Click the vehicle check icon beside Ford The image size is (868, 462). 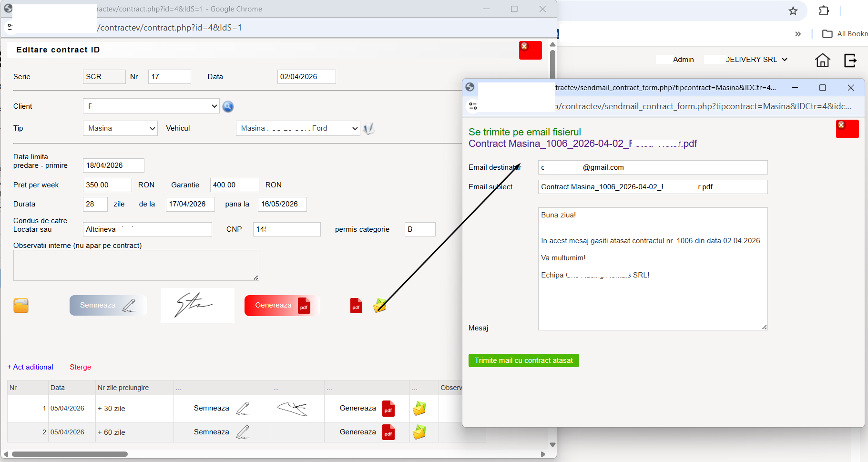click(368, 129)
